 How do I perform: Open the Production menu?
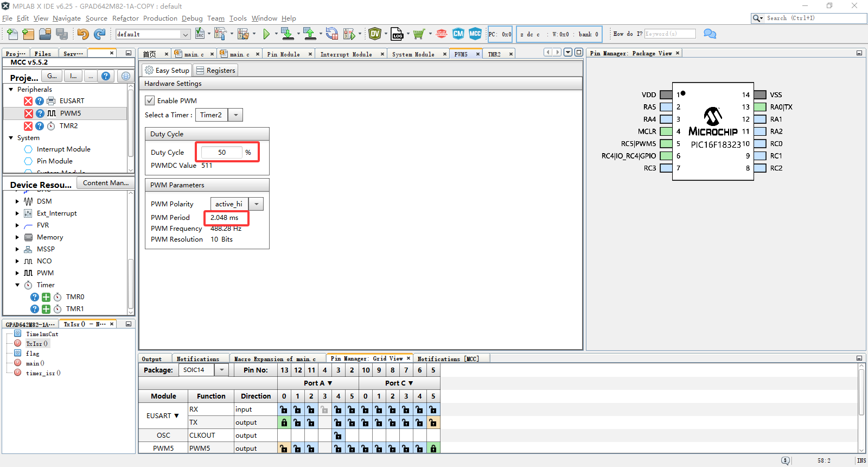click(x=160, y=18)
